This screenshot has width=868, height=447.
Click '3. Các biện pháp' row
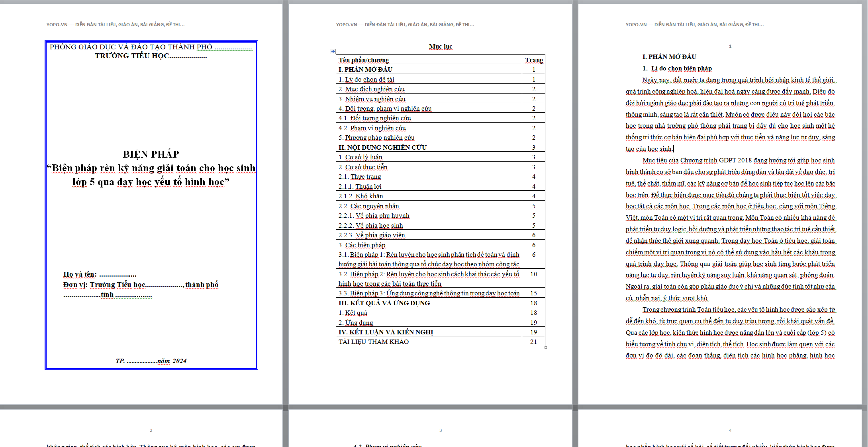[441, 245]
